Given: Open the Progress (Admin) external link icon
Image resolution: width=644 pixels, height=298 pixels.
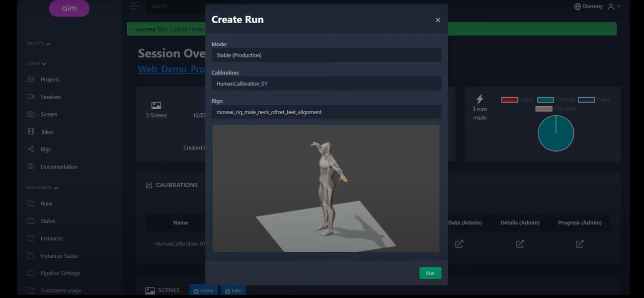Looking at the screenshot, I should [x=580, y=244].
